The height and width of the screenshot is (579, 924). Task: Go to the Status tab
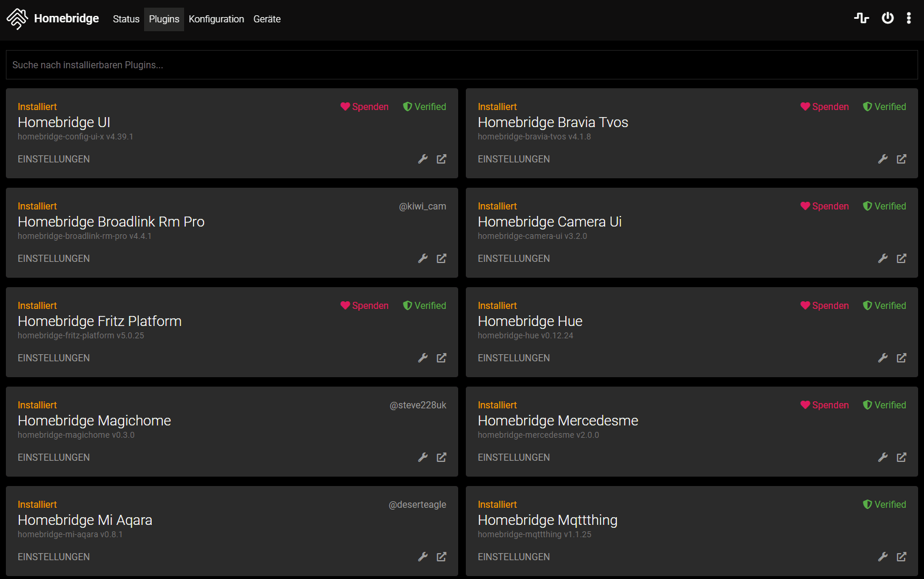click(126, 19)
